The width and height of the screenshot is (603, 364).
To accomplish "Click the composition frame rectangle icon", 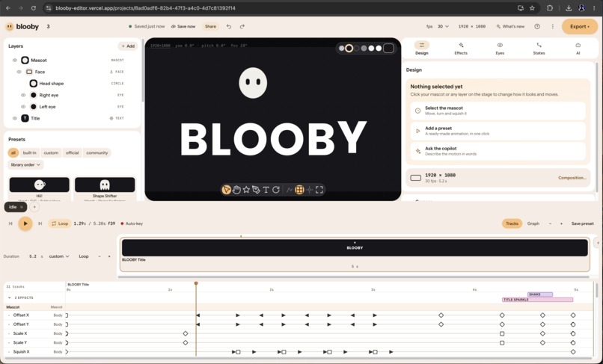I will coord(416,178).
